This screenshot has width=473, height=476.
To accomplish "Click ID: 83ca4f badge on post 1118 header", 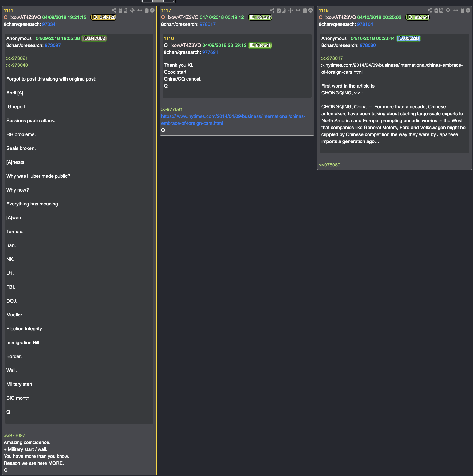I will click(x=418, y=17).
